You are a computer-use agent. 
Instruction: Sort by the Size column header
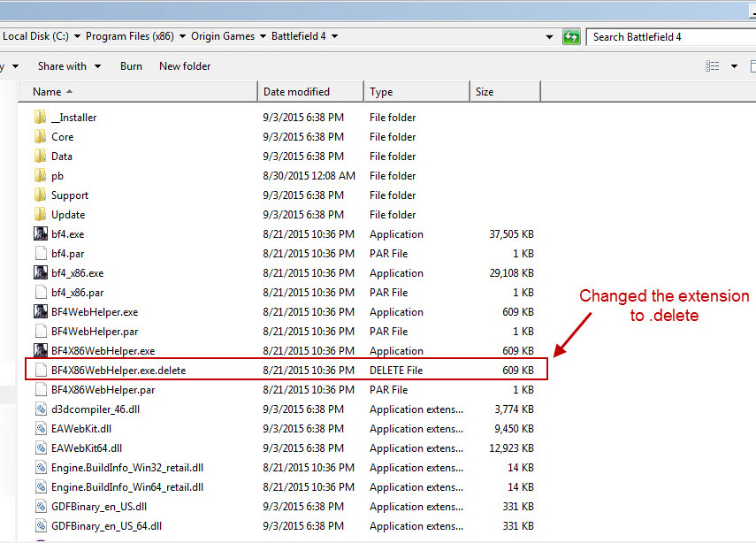tap(505, 92)
